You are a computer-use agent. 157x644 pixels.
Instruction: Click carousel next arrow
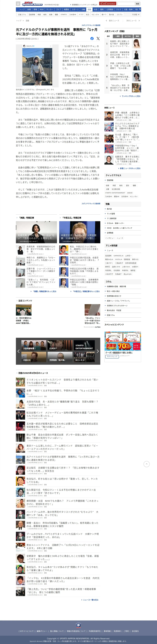[x=98, y=351]
